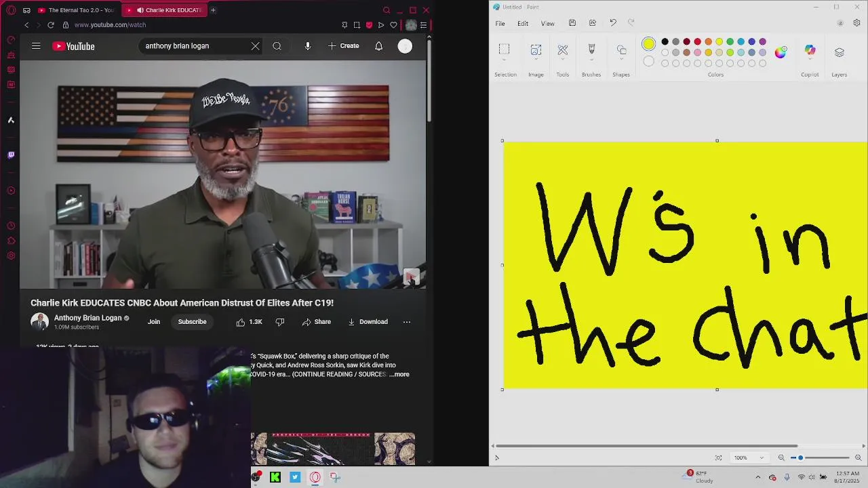Download the video
The width and height of the screenshot is (868, 488).
[x=368, y=322]
